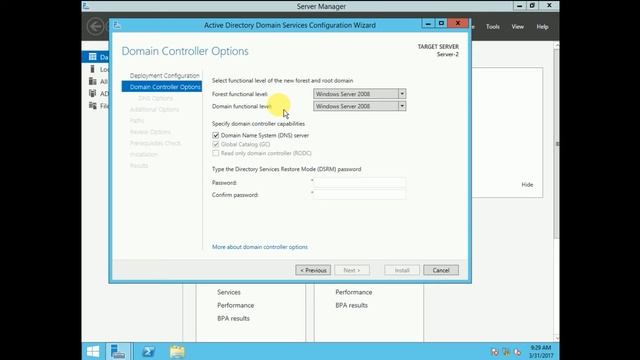The image size is (640, 360).
Task: Maximize the configuration wizard window
Action: click(x=441, y=24)
